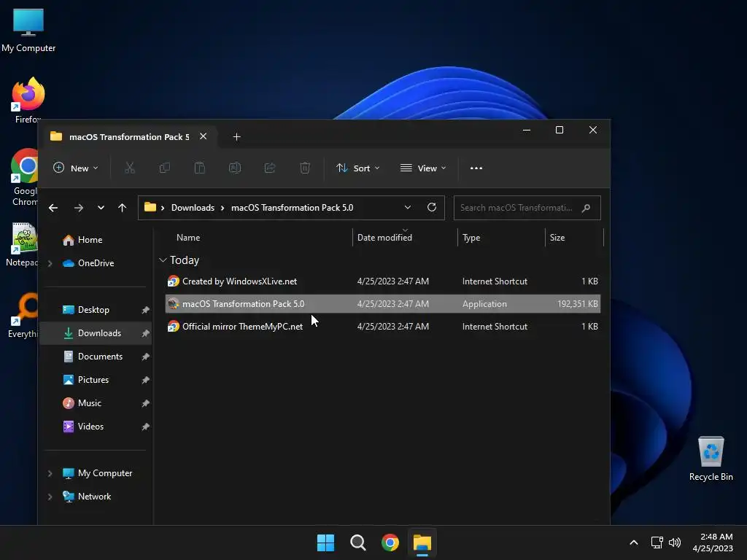Click File Explorer taskbar icon
The height and width of the screenshot is (560, 747).
422,542
